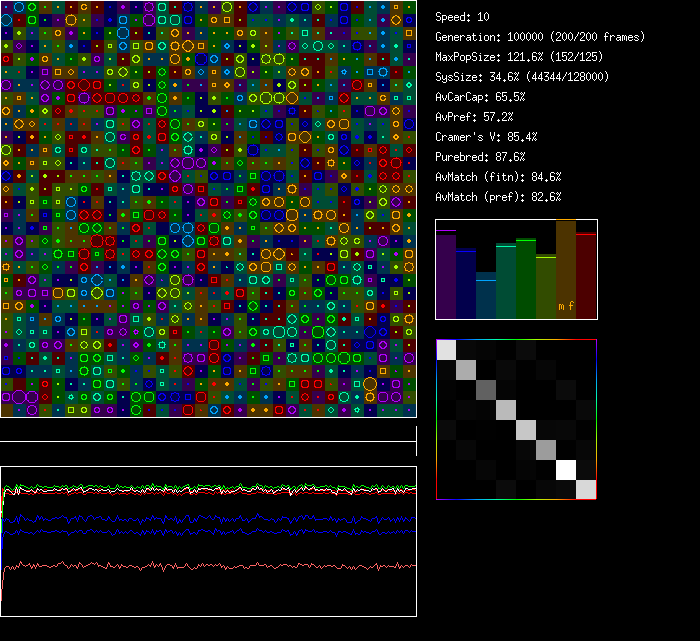Select the bottom-right cell of the matrix
This screenshot has height=641, width=700.
point(586,489)
